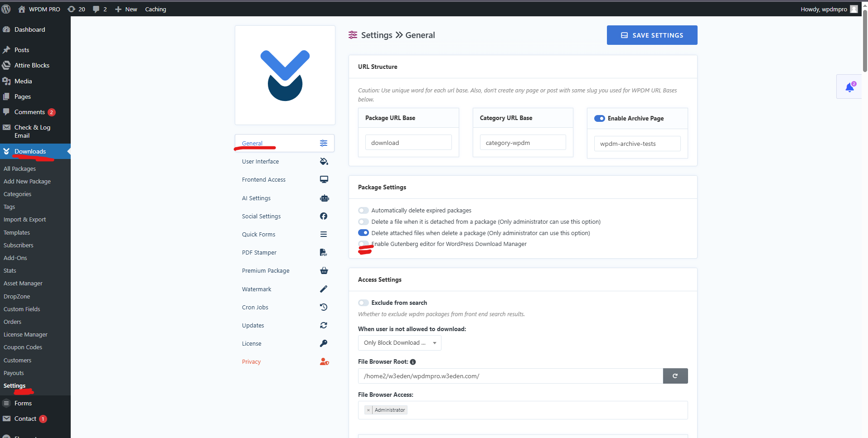Click the user avatar next to Howdy, wpdmpro

853,9
